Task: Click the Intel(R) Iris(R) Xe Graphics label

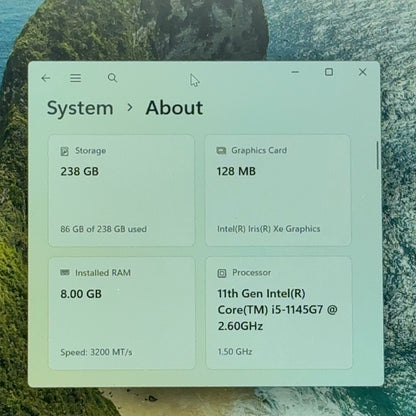Action: point(269,229)
